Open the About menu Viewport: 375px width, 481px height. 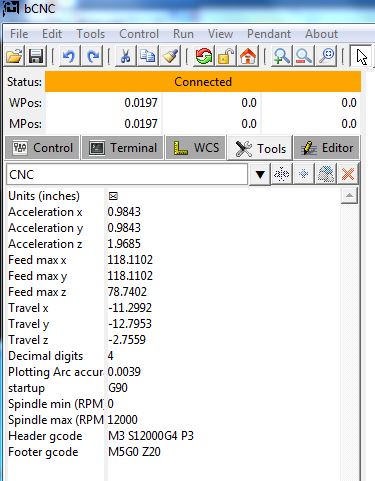tap(321, 34)
